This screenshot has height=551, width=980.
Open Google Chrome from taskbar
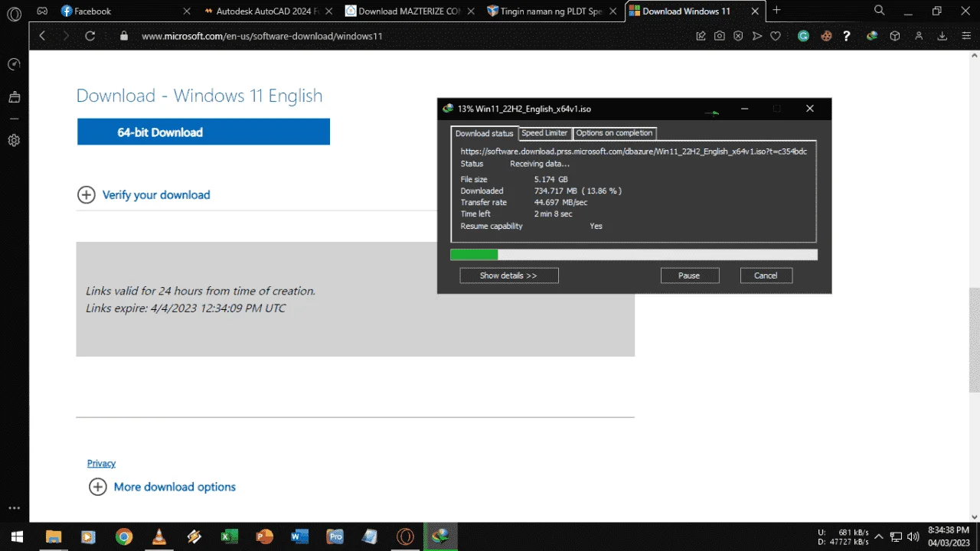[x=124, y=536]
